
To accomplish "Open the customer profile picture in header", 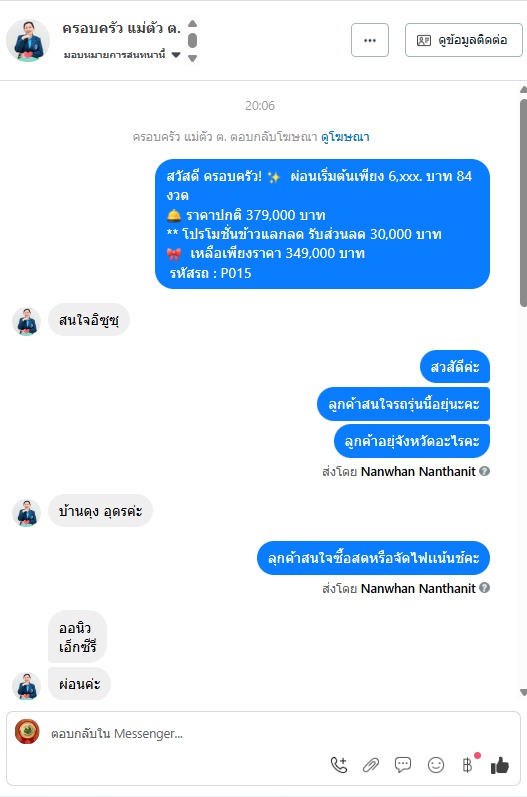I will (28, 41).
